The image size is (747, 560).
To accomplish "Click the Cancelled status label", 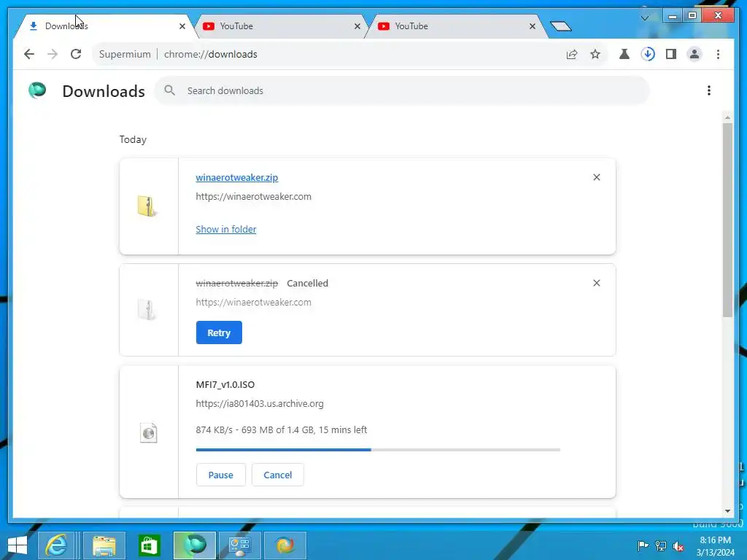I will pos(307,284).
